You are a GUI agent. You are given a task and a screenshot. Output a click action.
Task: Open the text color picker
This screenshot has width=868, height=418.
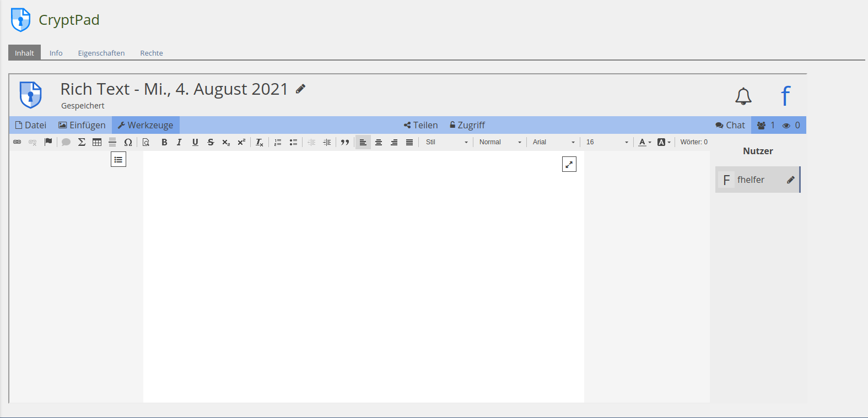[644, 142]
